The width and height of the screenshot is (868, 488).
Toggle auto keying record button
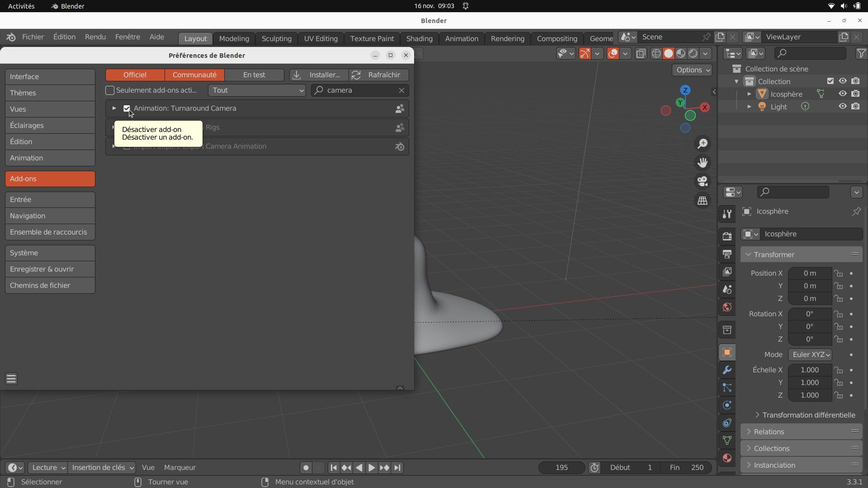(x=306, y=468)
